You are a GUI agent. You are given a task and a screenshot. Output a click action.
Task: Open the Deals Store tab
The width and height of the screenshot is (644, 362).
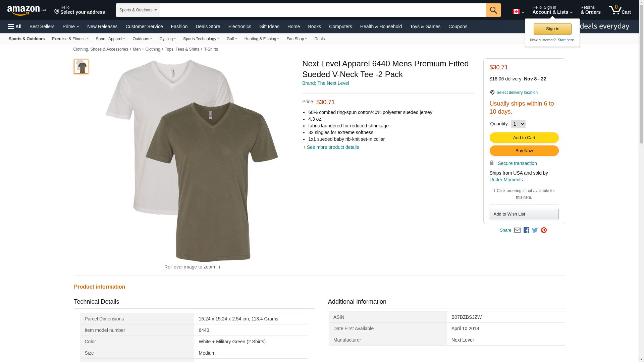click(x=208, y=26)
